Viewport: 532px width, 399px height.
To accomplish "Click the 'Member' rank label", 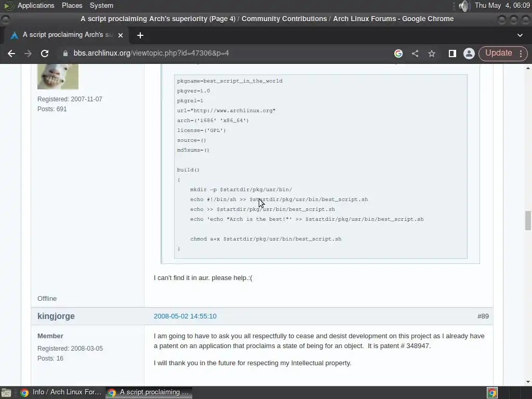I will coord(50,336).
